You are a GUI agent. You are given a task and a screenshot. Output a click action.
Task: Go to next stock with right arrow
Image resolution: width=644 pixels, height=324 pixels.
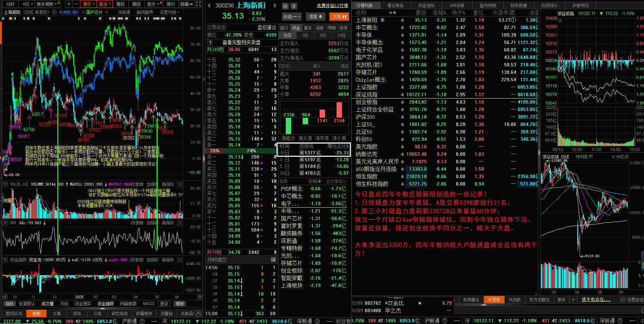pos(275,6)
